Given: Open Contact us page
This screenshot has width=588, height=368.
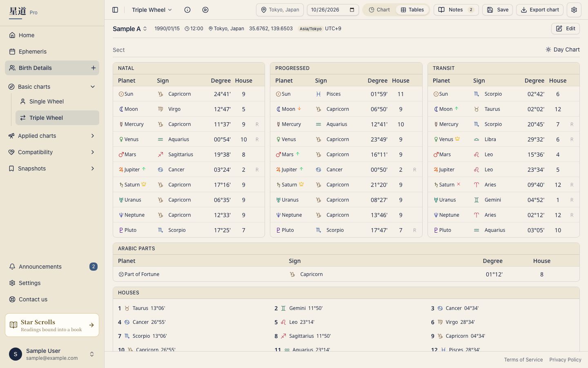Looking at the screenshot, I should pyautogui.click(x=52, y=299).
